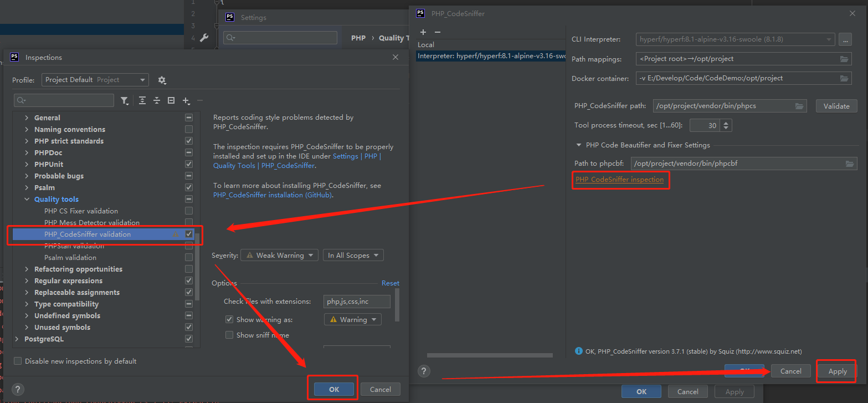The height and width of the screenshot is (403, 868).
Task: Click Apply in the PHP_CodeSniffer dialog
Action: (x=838, y=371)
